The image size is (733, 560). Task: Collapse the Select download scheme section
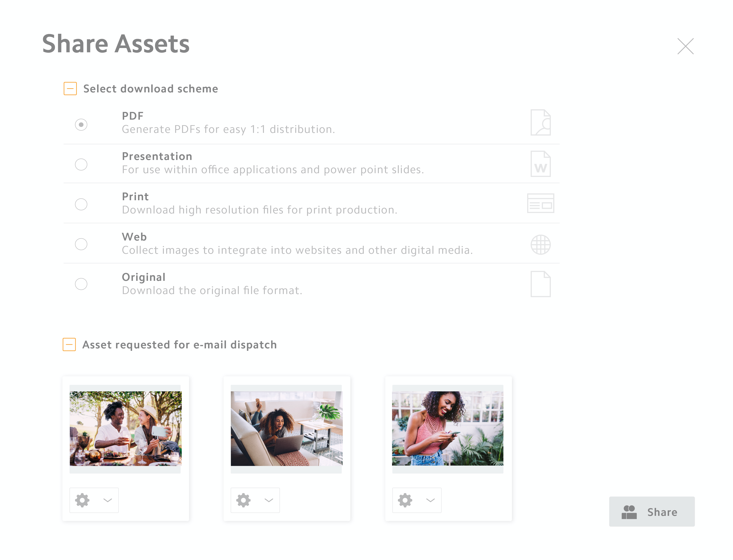pyautogui.click(x=70, y=89)
